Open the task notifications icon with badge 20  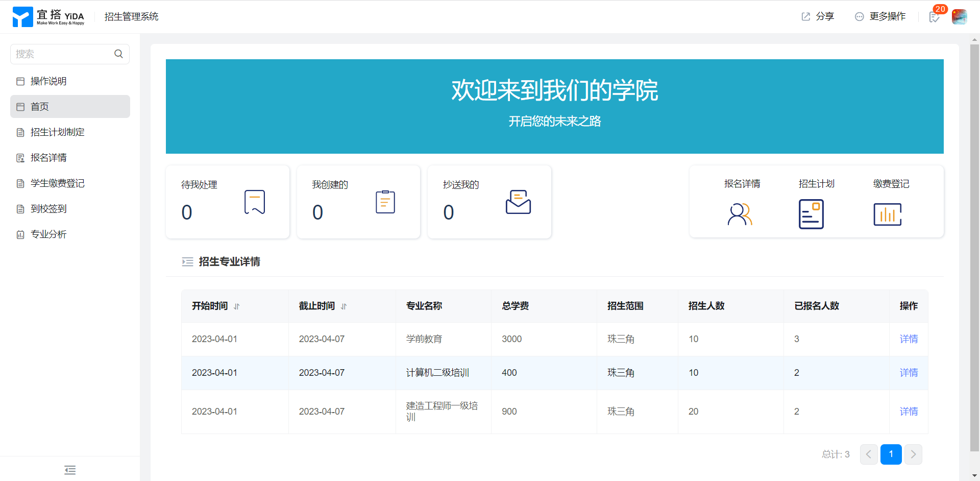point(934,17)
